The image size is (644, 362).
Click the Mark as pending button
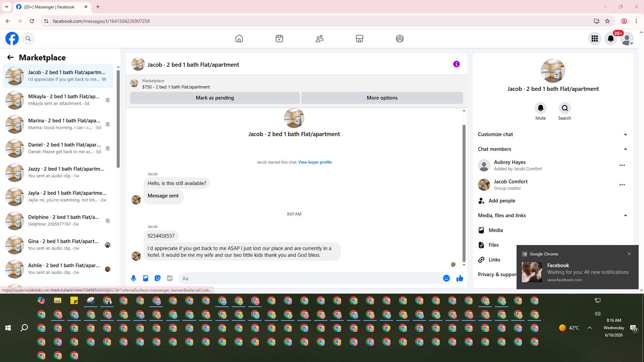[x=215, y=98]
